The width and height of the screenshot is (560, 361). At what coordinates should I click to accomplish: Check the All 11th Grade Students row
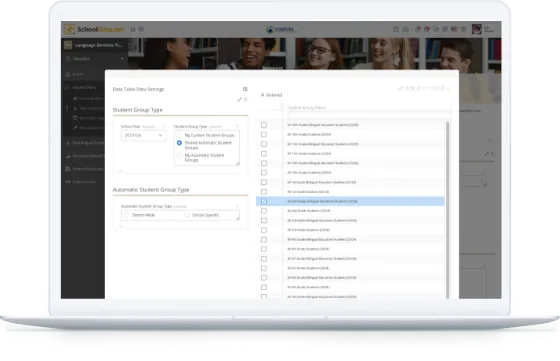[264, 154]
